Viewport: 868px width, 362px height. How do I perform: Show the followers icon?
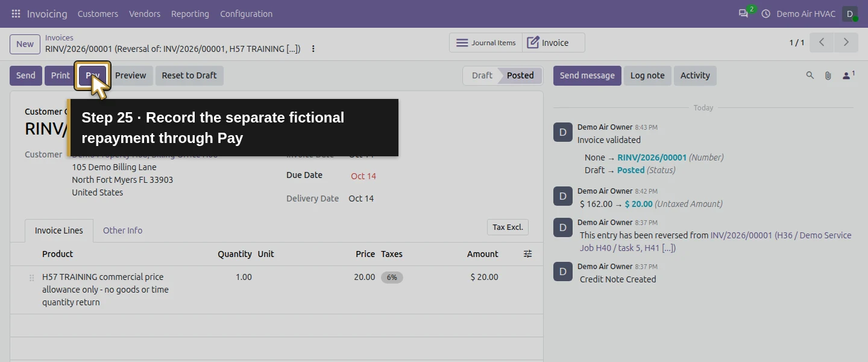tap(848, 75)
